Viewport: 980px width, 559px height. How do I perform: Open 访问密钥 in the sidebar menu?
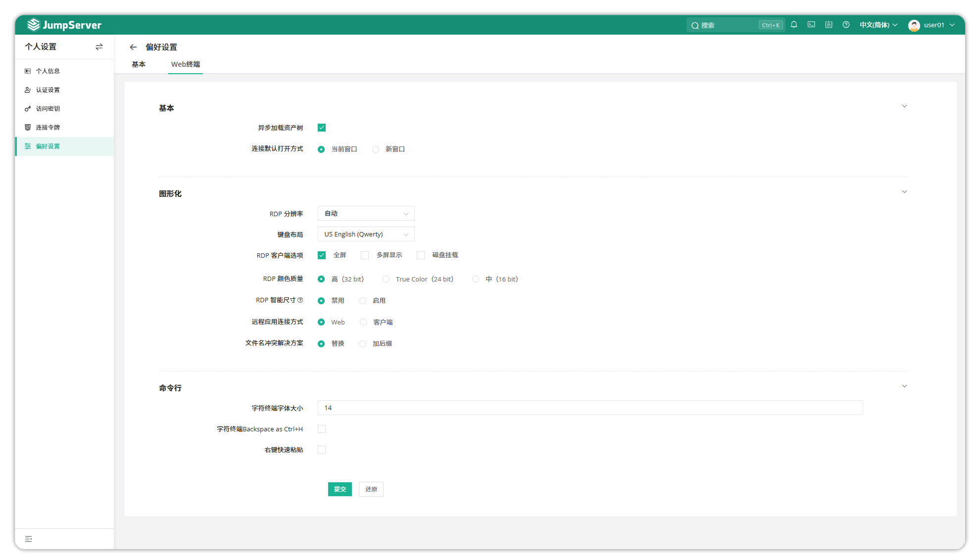tap(48, 109)
